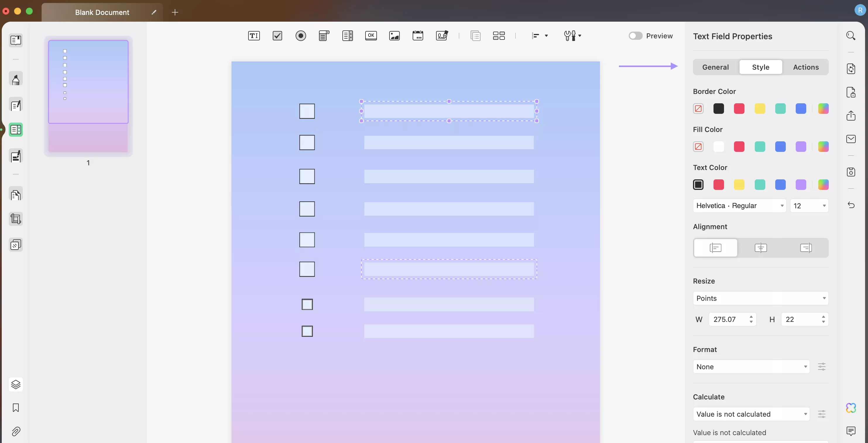Select the Check Box form tool
Screen dimensions: 868x443
(277, 36)
